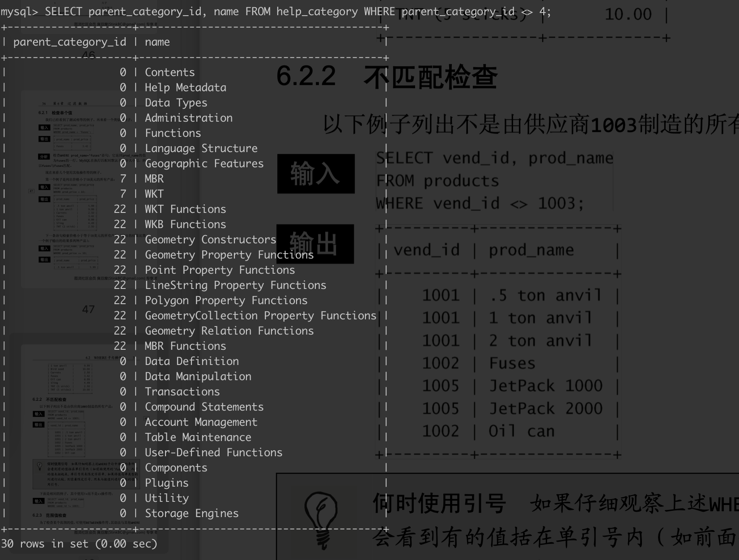Click the Table Maintenance row
This screenshot has height=560, width=739.
[x=195, y=437]
